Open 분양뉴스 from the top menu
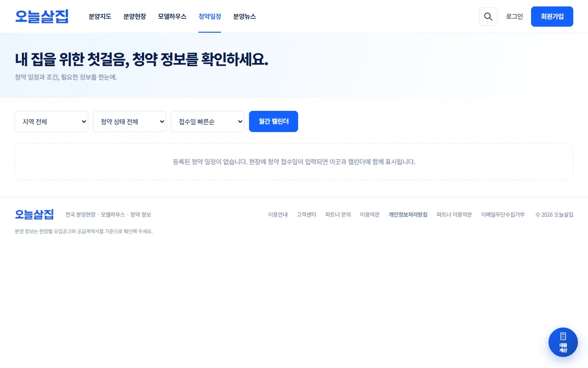 (x=244, y=17)
